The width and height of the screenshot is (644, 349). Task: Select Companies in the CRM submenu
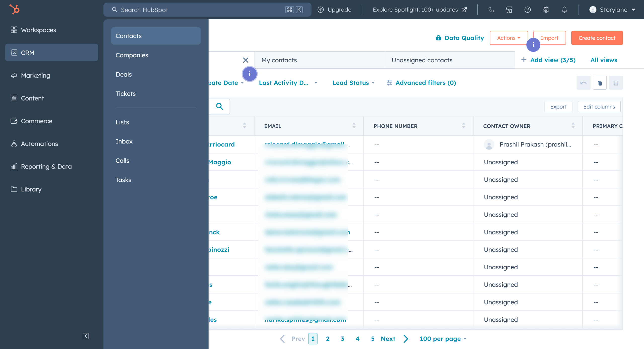tap(132, 55)
